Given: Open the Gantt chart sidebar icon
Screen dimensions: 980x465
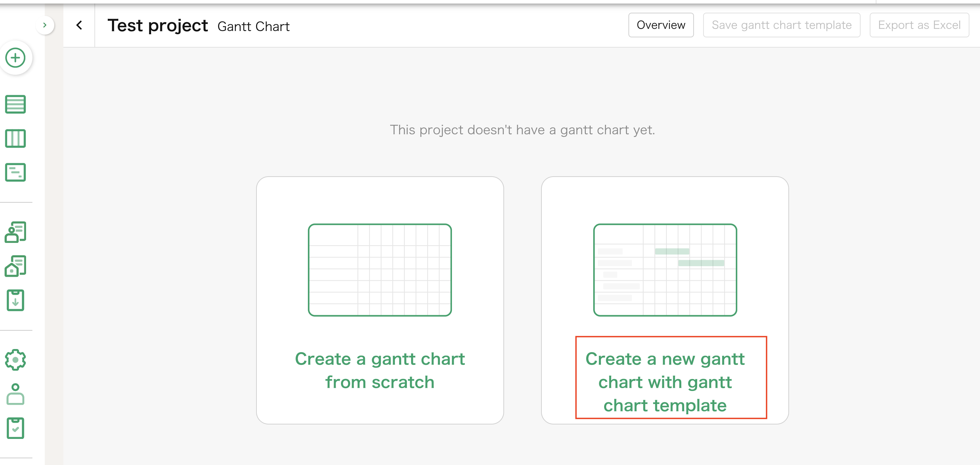Looking at the screenshot, I should 15,172.
